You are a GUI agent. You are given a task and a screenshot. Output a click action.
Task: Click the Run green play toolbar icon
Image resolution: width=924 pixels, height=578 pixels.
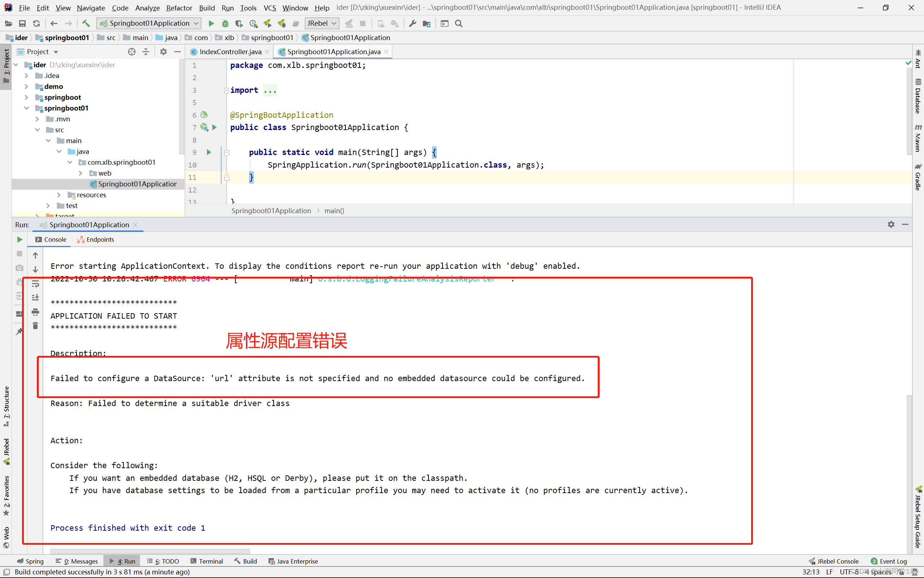(211, 23)
